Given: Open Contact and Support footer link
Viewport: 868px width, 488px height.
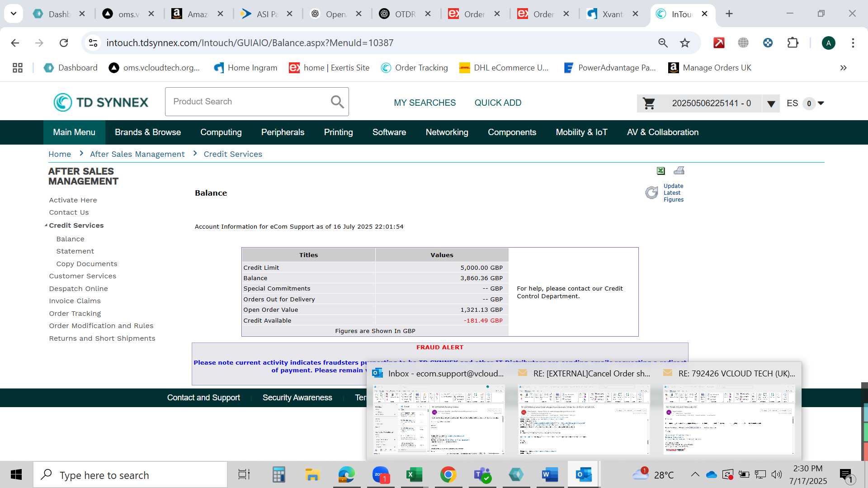Looking at the screenshot, I should 203,398.
